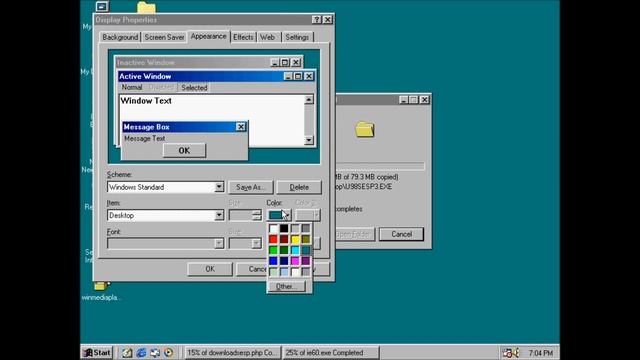Click preview scrollbar up arrow
This screenshot has width=640, height=360.
(309, 100)
